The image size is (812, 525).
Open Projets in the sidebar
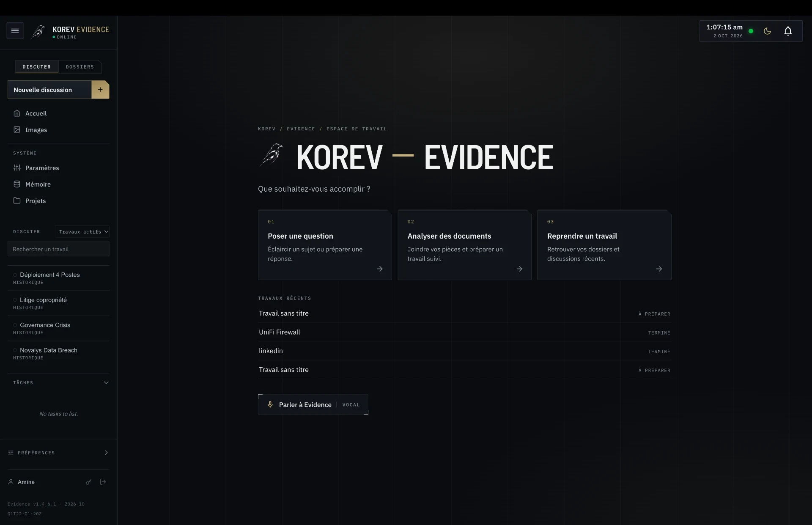[58, 201]
